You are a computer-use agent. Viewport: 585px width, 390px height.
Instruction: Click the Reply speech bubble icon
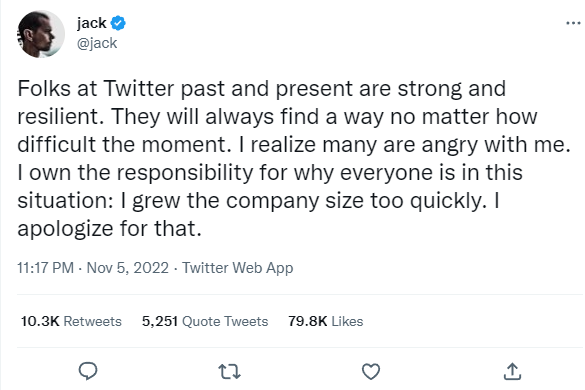[x=88, y=371]
